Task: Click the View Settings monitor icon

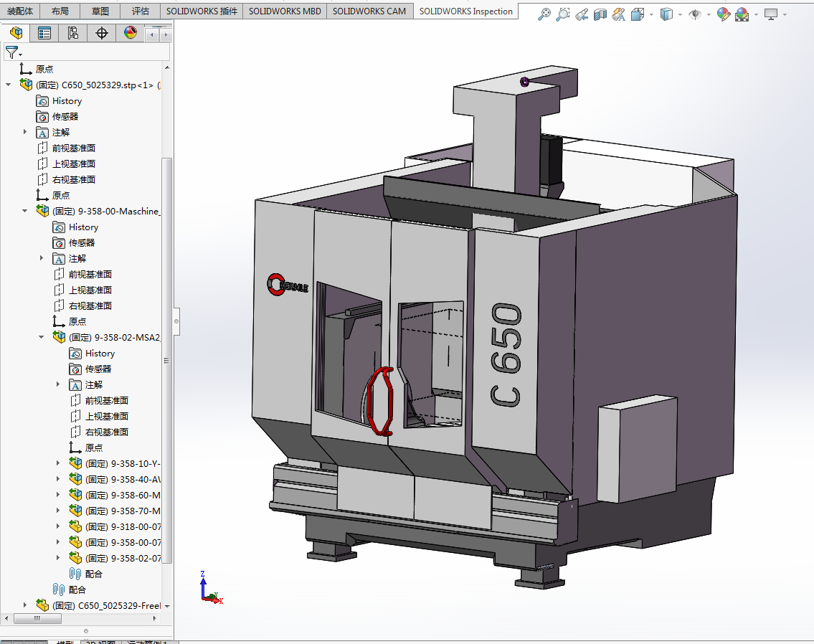Action: coord(771,14)
